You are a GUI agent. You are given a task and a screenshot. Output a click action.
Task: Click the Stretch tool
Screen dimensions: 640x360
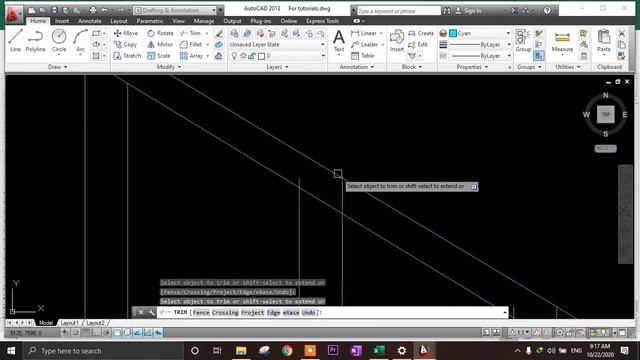(127, 56)
